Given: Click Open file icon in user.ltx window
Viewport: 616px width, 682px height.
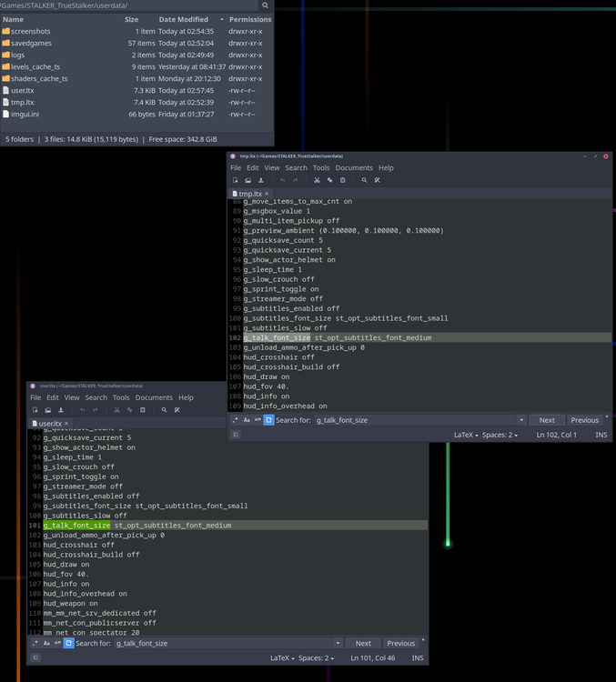Looking at the screenshot, I should (48, 410).
